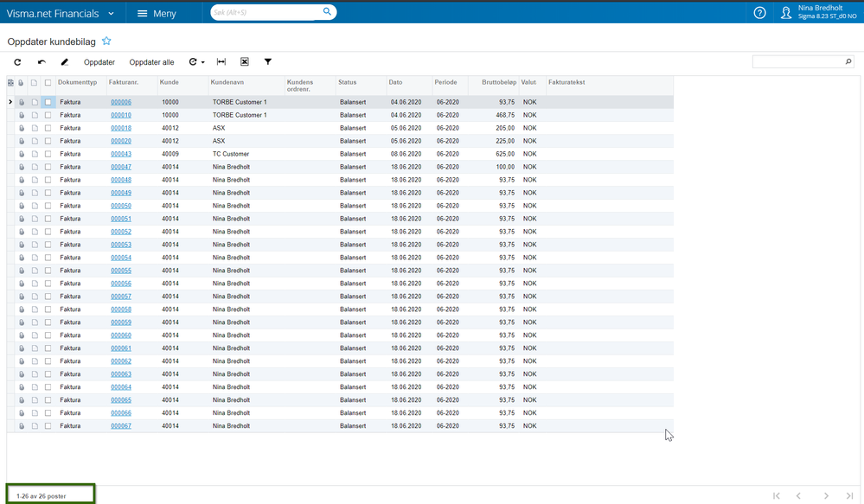Expand the Visma.net Financials dropdown chevron

111,14
